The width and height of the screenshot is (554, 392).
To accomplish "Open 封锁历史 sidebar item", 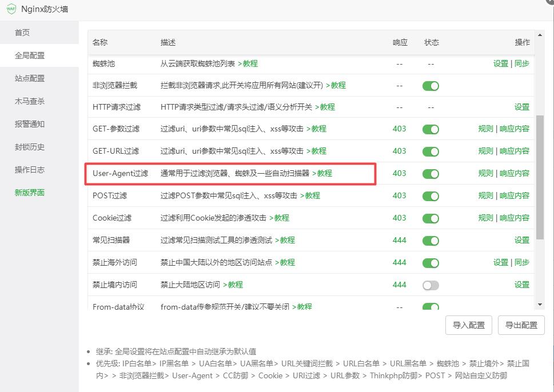I will [30, 147].
